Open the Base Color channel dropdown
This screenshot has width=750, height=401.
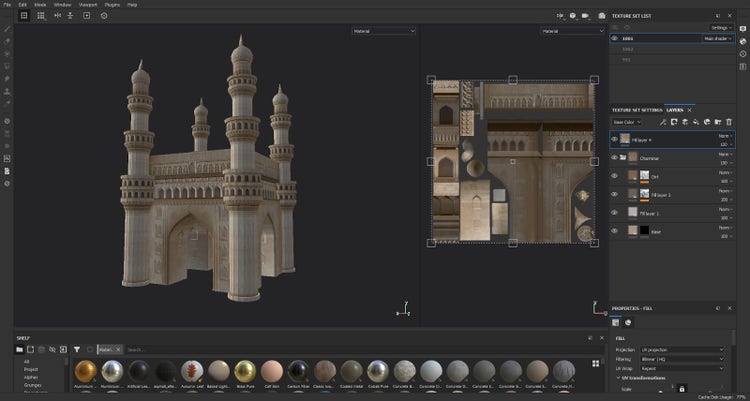pyautogui.click(x=627, y=121)
